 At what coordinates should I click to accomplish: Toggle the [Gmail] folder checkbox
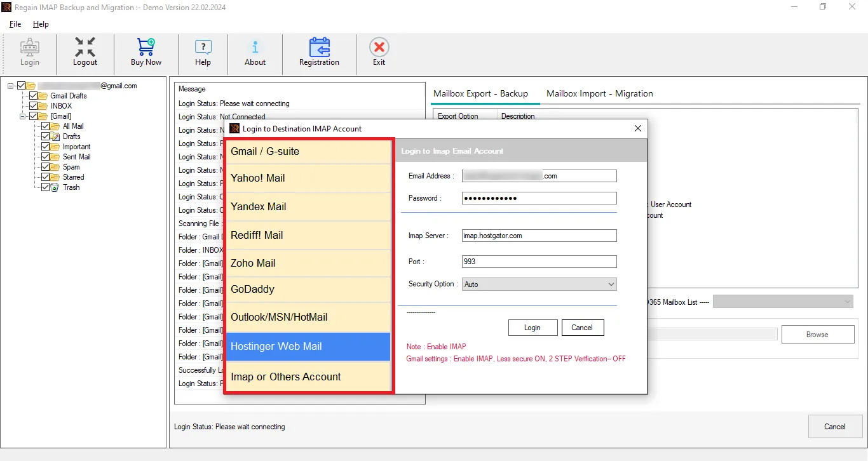pos(33,116)
